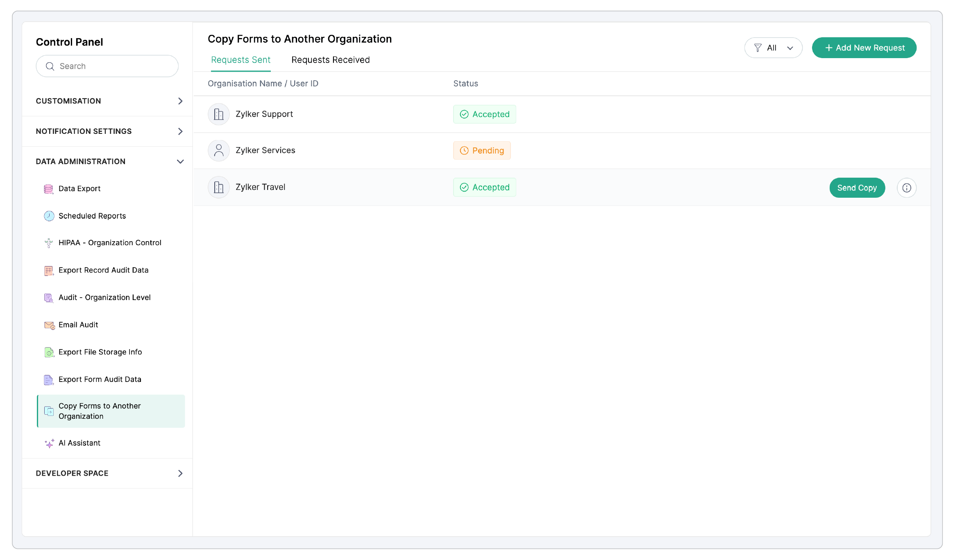Image resolution: width=955 pixels, height=560 pixels.
Task: Click the Add New Request button
Action: [864, 48]
